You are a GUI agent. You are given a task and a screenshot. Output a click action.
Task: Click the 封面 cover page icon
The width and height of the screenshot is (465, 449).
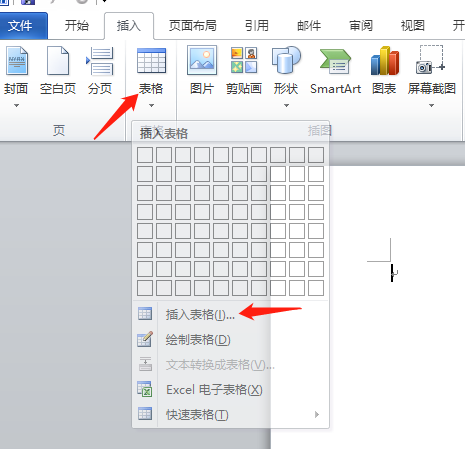17,61
